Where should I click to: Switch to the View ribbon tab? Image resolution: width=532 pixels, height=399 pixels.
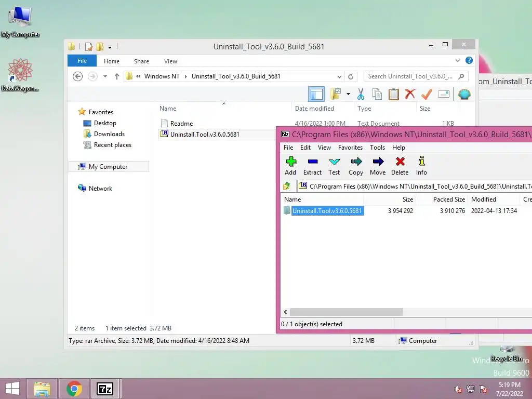[x=170, y=61]
